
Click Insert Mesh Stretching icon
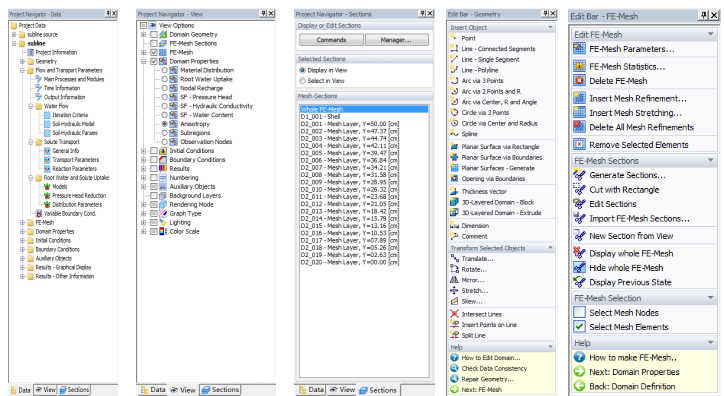point(579,113)
